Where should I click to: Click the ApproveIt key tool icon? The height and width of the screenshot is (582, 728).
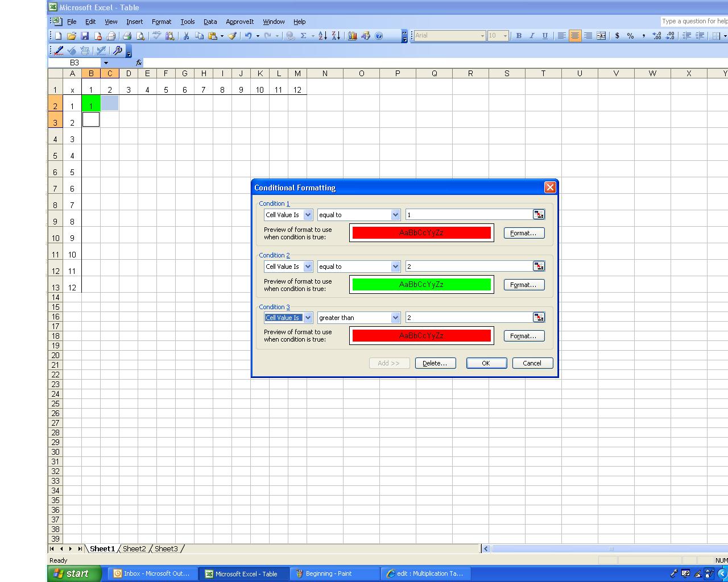tap(118, 51)
